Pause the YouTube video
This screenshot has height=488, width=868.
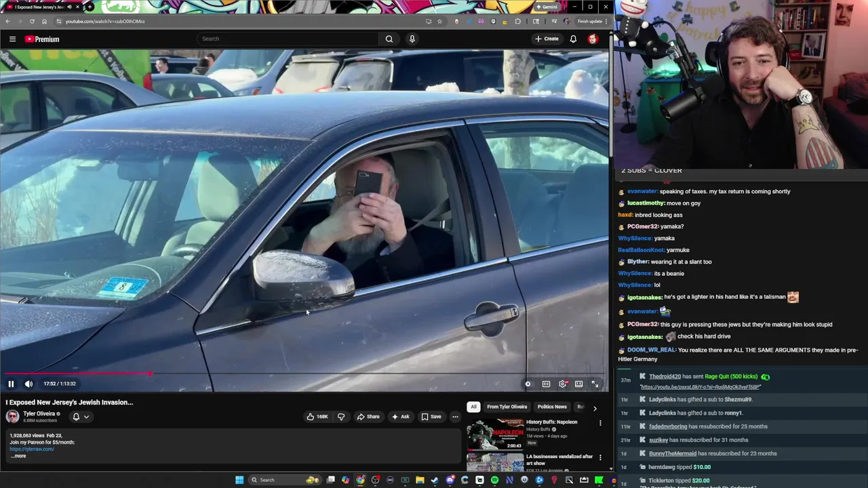(11, 384)
